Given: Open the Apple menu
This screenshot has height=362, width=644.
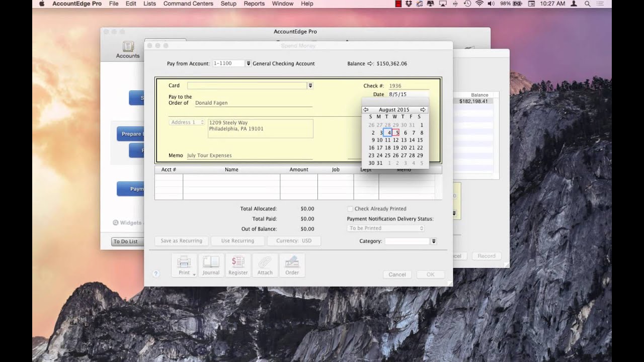Looking at the screenshot, I should coord(42,4).
